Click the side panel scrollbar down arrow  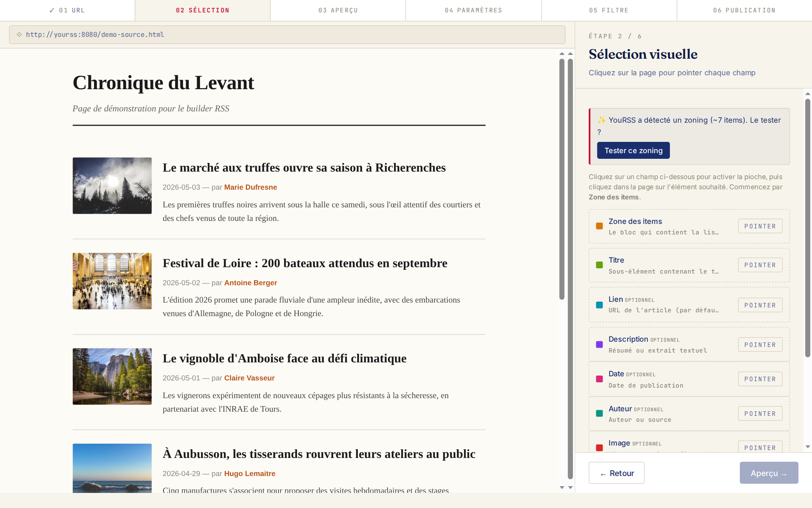[807, 447]
